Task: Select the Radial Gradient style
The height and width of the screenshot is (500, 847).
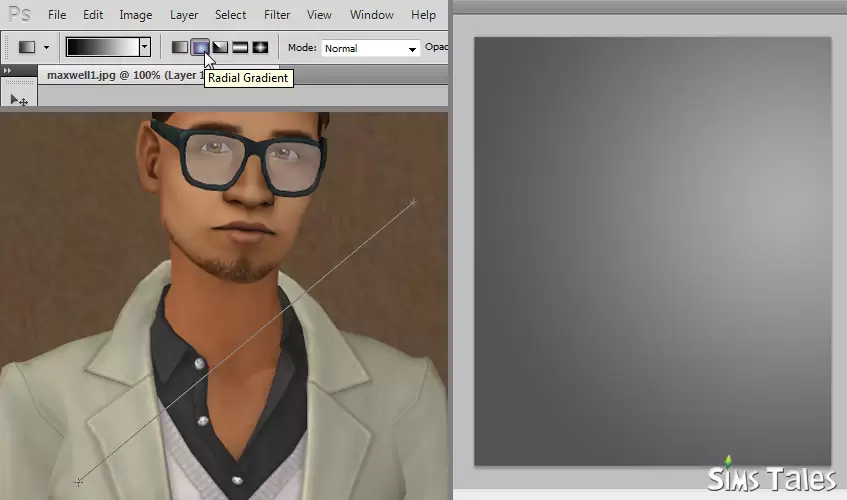Action: [200, 48]
